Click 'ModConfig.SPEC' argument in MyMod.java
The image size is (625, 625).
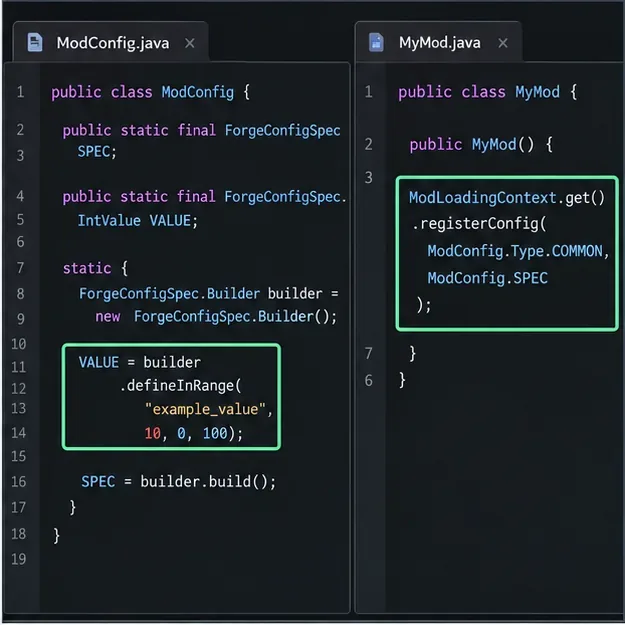(x=487, y=278)
